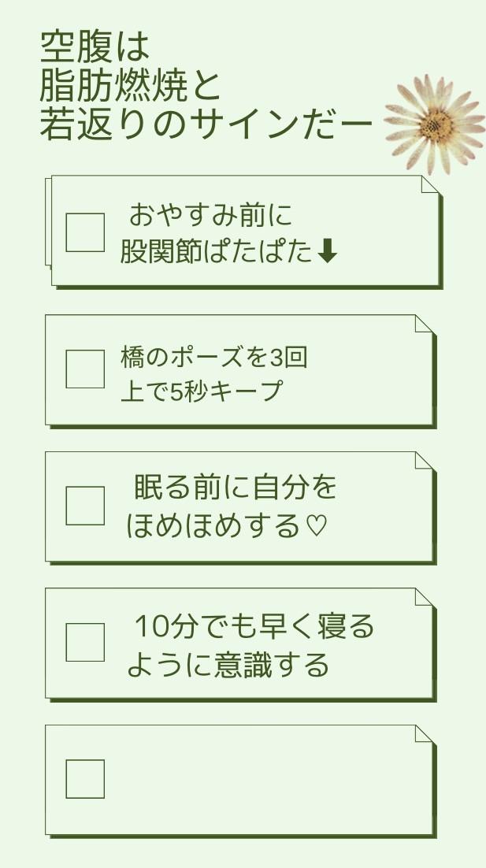This screenshot has height=868, width=486.
Task: Click folded corner of the first note card
Action: click(430, 185)
